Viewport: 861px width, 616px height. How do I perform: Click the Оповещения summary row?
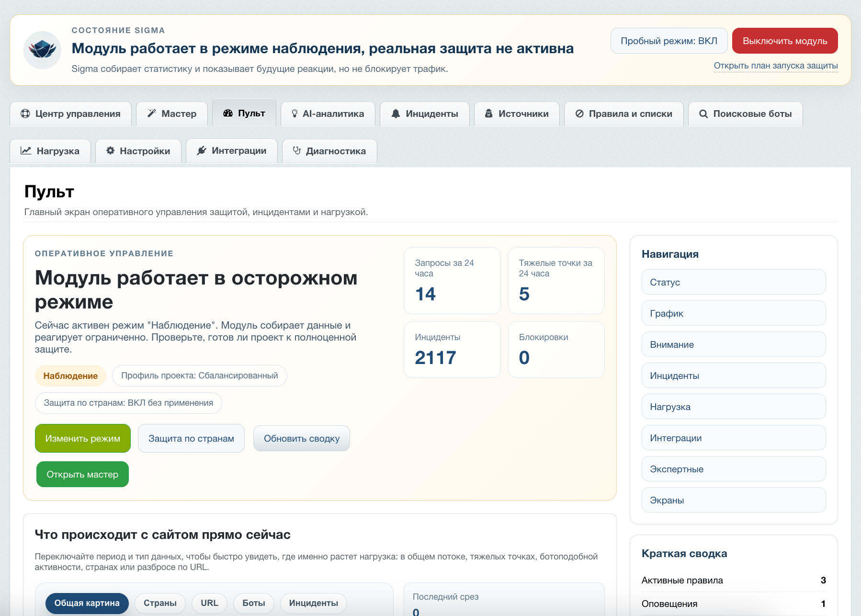coord(734,604)
